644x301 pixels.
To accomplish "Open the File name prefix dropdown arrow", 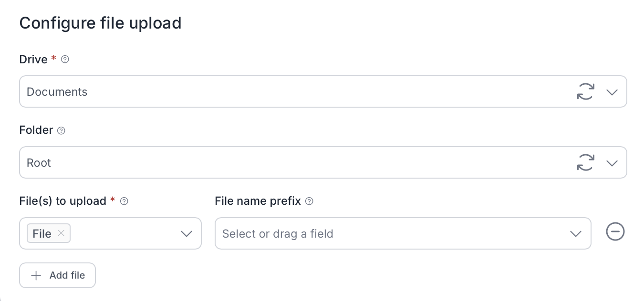I will (x=576, y=233).
